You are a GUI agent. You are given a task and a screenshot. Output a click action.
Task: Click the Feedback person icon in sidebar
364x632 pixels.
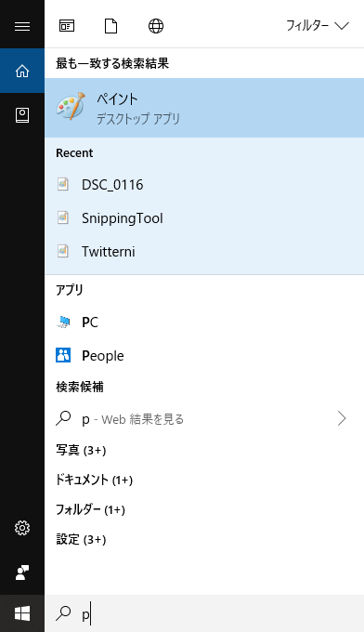pos(22,573)
